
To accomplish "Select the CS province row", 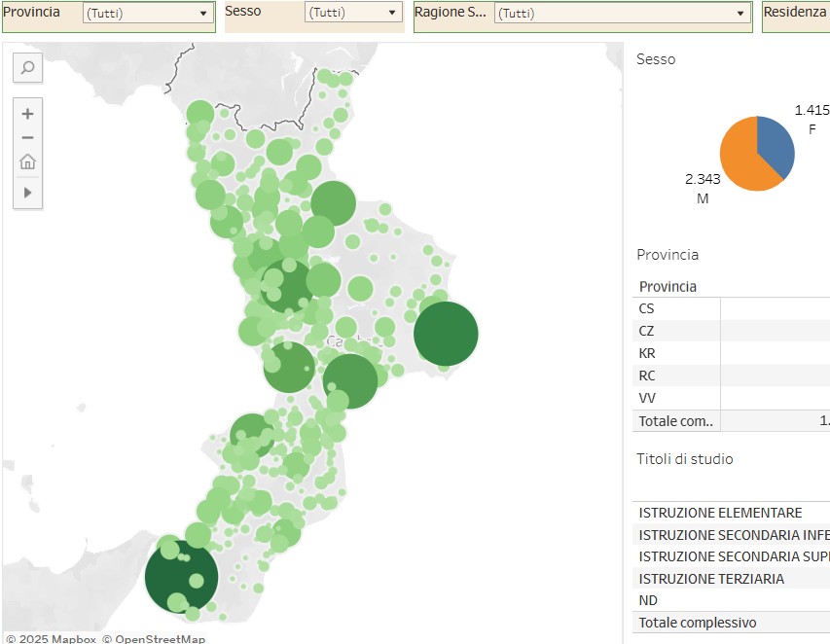I will coord(731,308).
